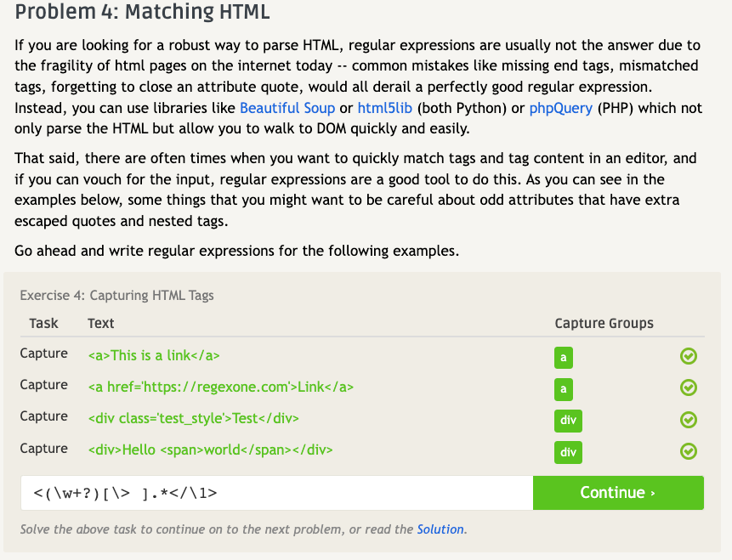Click the green checkmark for the first test row
732x560 pixels.
tap(689, 356)
